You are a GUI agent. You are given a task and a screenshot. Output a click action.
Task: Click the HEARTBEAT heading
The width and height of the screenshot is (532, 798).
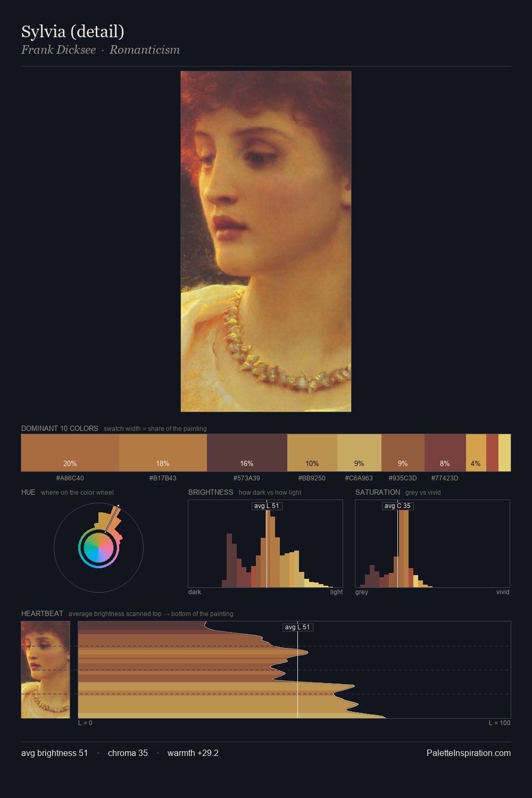point(42,613)
